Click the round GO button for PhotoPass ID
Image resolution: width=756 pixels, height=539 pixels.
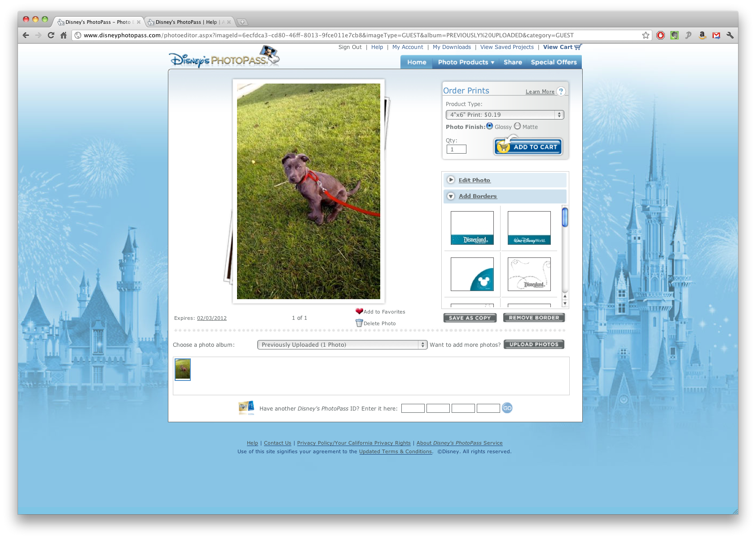pos(507,408)
